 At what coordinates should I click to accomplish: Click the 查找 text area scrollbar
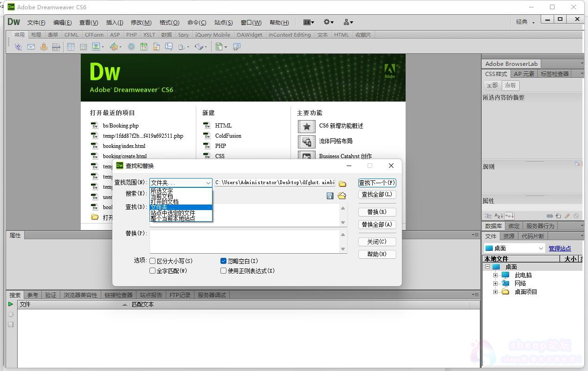pos(343,215)
